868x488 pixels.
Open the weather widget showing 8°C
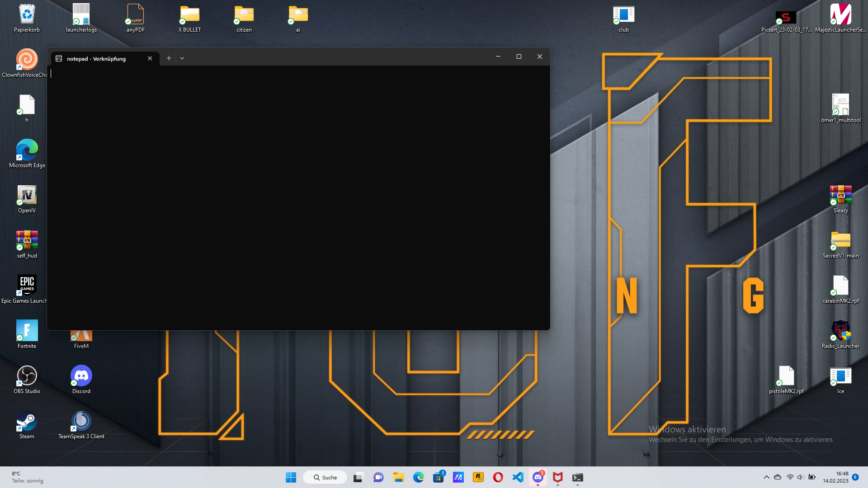27,477
